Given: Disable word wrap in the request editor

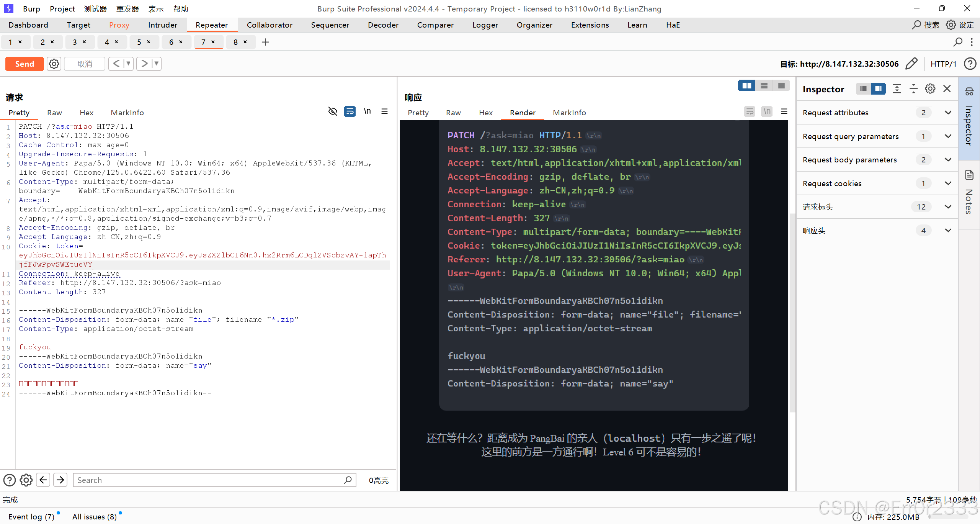Looking at the screenshot, I should tap(350, 111).
